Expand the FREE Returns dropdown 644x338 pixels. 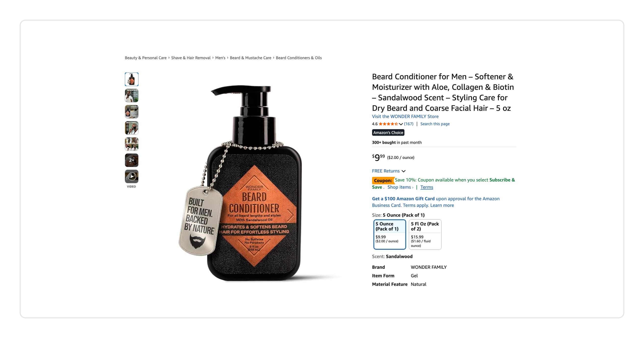(389, 171)
